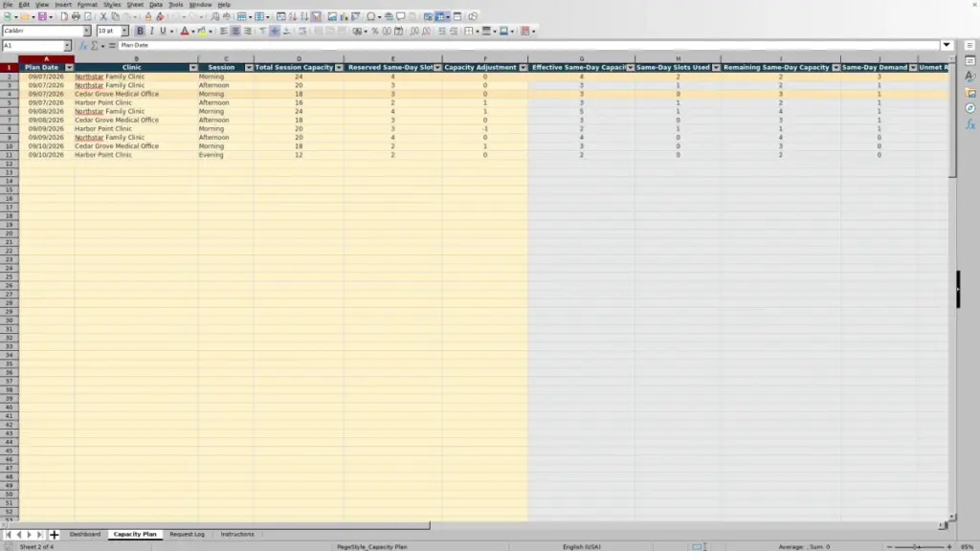
Task: Click Conditional Formatting icon
Action: (x=525, y=31)
